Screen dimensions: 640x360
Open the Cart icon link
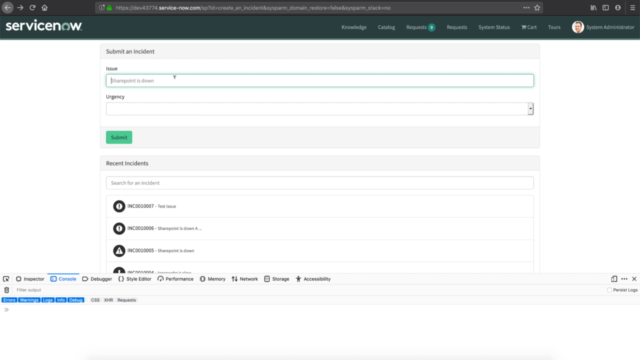(x=529, y=27)
